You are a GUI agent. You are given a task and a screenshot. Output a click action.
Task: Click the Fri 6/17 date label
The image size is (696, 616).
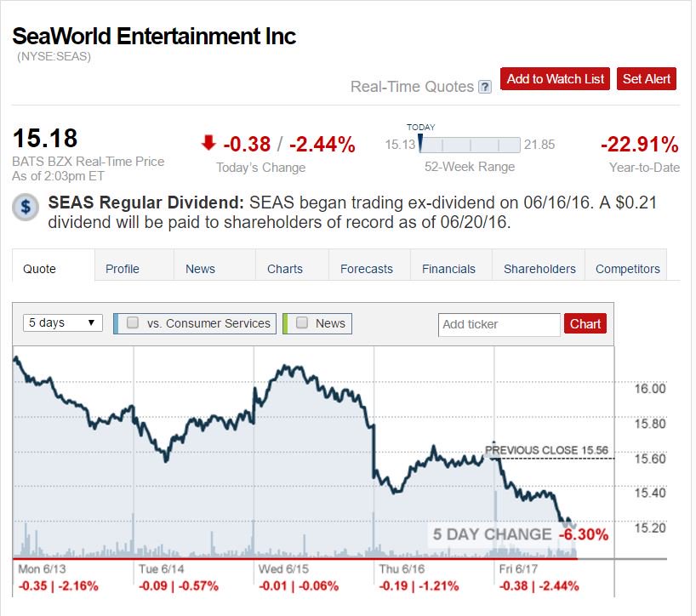pos(518,568)
